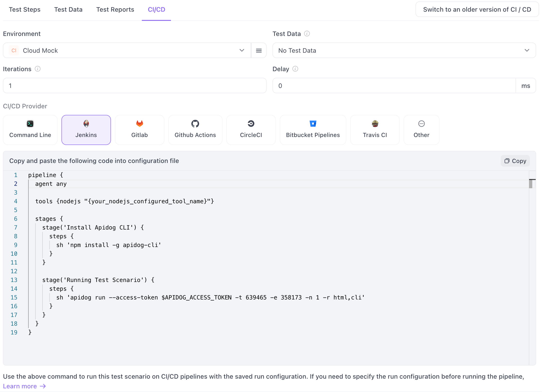The image size is (542, 392).
Task: Select the Other provider ellipsis icon
Action: point(421,124)
